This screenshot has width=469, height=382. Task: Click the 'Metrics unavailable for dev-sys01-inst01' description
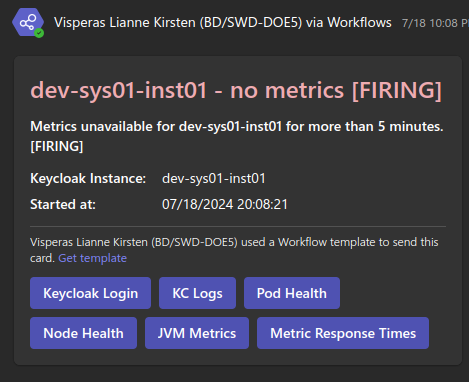click(237, 136)
